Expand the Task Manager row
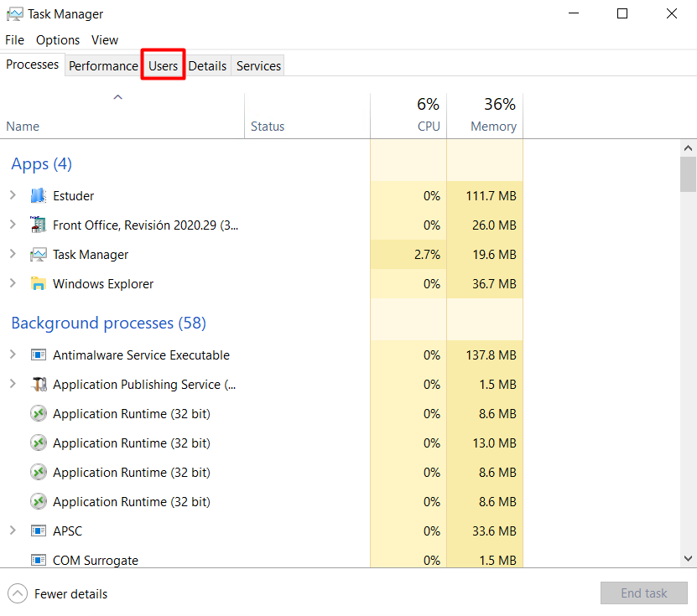This screenshot has width=697, height=616. click(x=13, y=254)
